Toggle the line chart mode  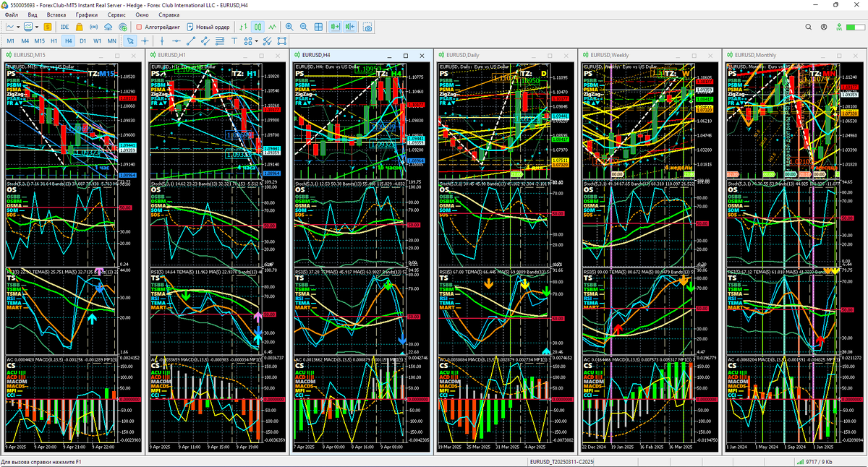(272, 27)
